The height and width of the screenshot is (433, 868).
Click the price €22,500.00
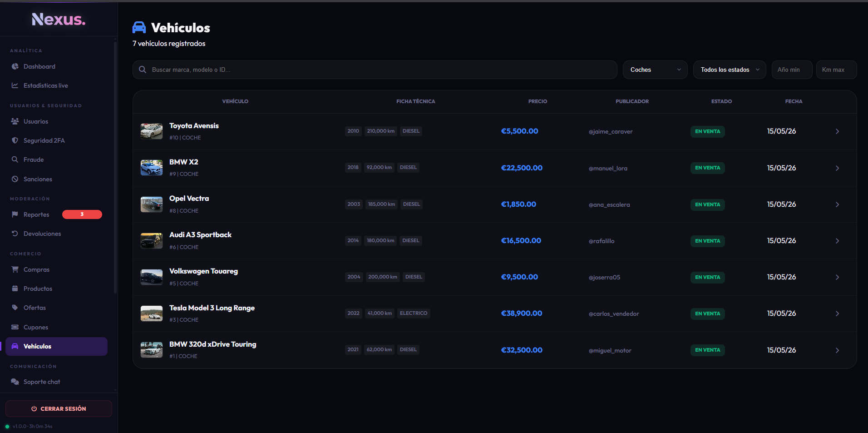tap(522, 168)
